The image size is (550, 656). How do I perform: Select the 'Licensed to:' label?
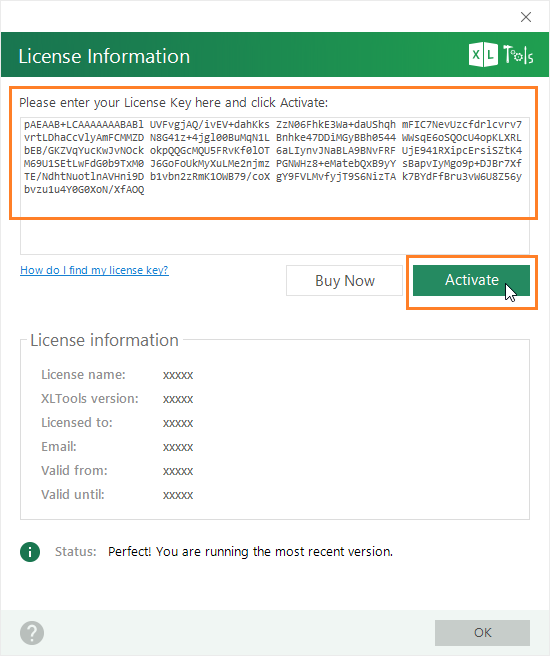pos(77,423)
